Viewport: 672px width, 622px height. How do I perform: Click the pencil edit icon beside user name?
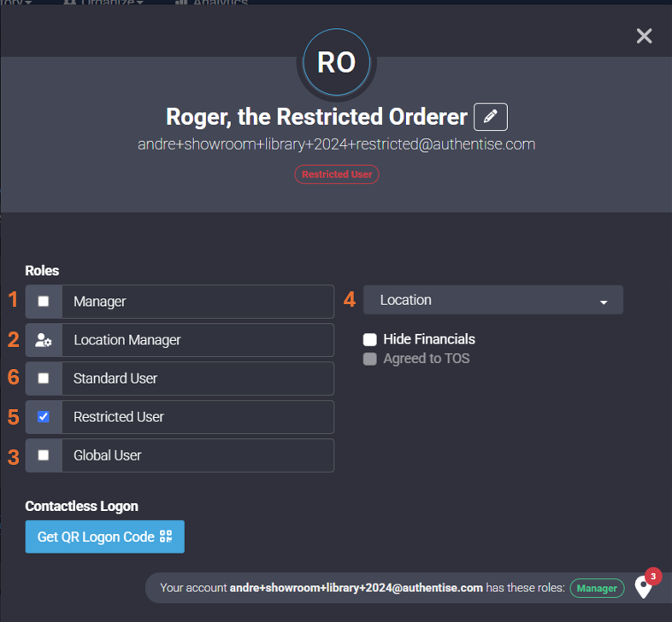[490, 116]
